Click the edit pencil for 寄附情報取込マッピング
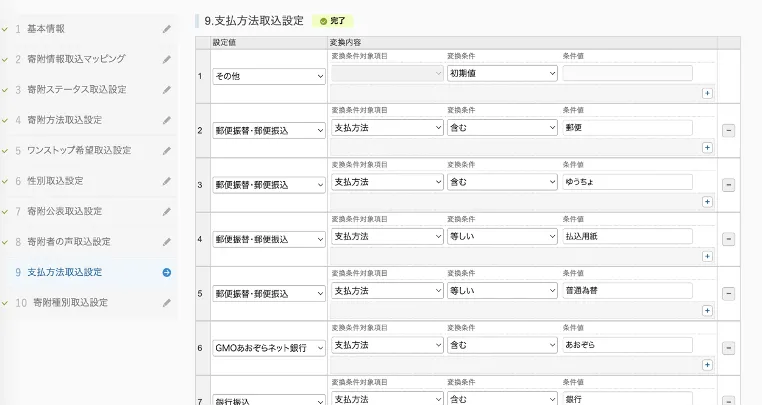762x406 pixels. pos(167,59)
